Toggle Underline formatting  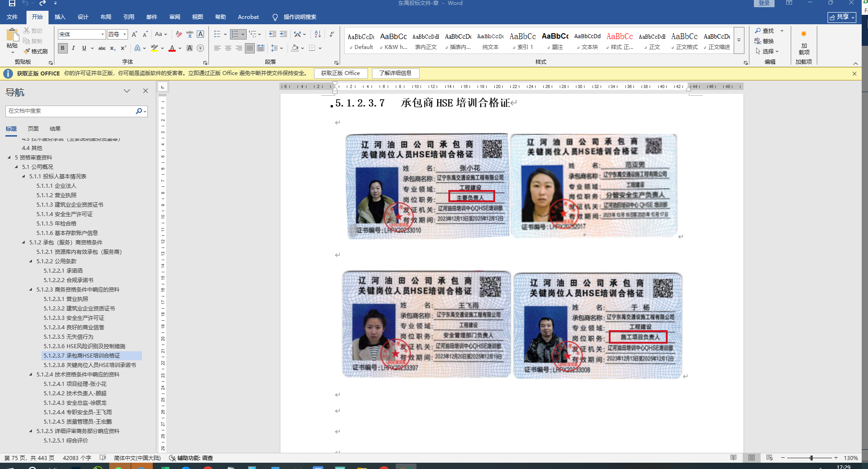point(84,48)
